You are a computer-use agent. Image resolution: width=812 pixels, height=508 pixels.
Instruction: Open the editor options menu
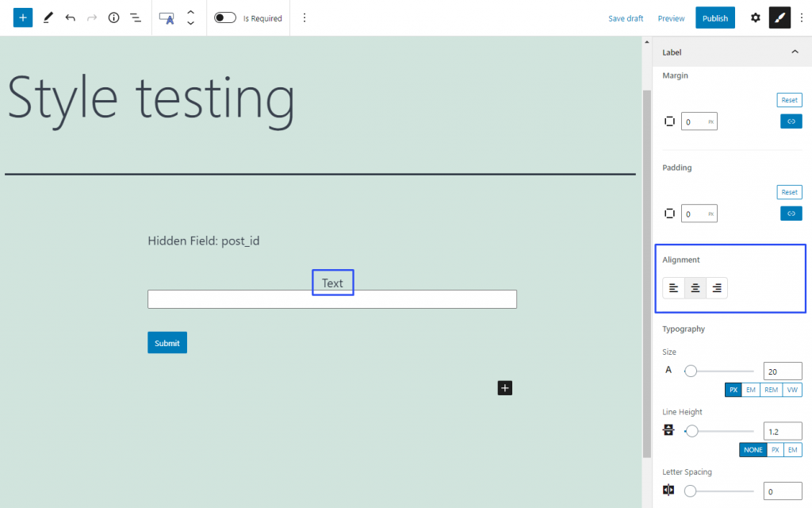point(802,17)
